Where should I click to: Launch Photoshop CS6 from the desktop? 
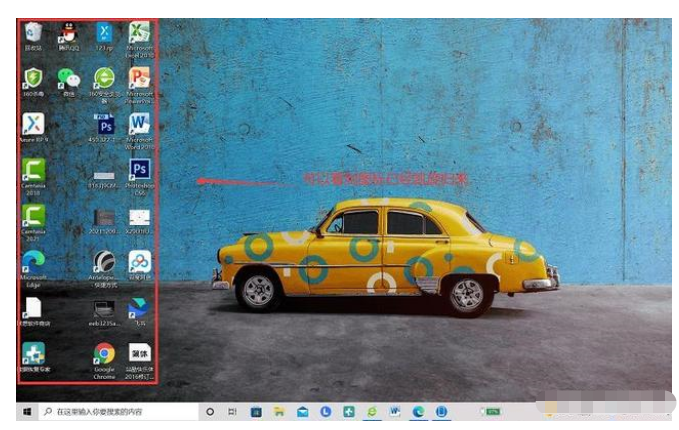pos(139,169)
